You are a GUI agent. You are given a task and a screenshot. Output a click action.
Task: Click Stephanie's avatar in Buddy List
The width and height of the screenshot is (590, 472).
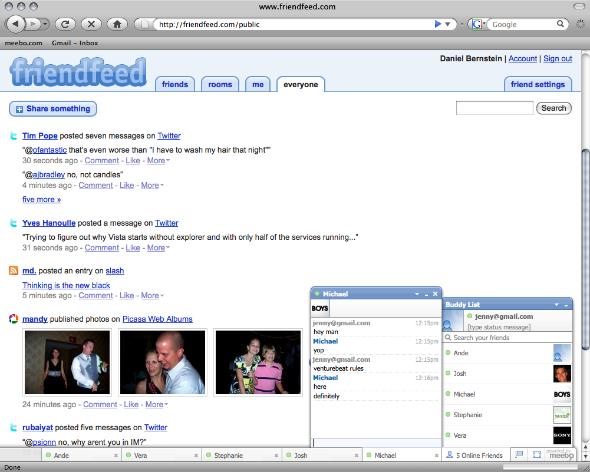coord(562,415)
